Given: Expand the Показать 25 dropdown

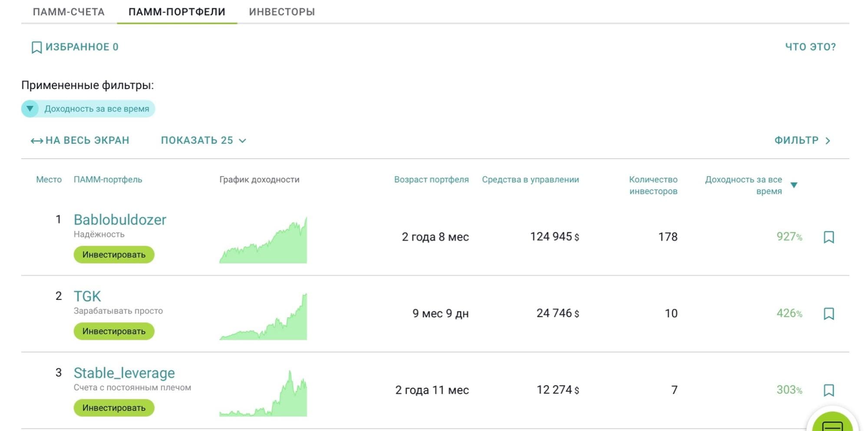Looking at the screenshot, I should (x=204, y=140).
